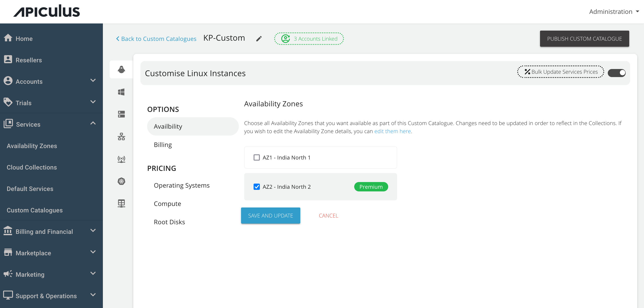Select the Linux instances penguin icon
The width and height of the screenshot is (644, 308).
121,70
